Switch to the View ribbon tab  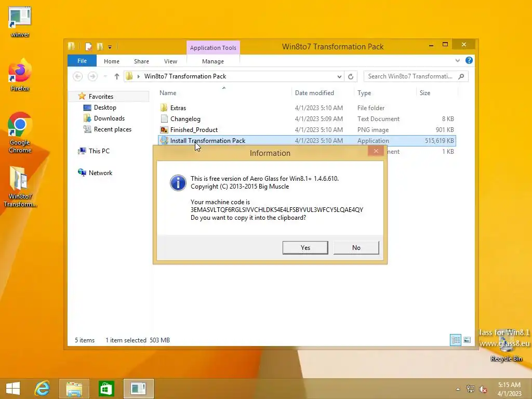coord(170,61)
